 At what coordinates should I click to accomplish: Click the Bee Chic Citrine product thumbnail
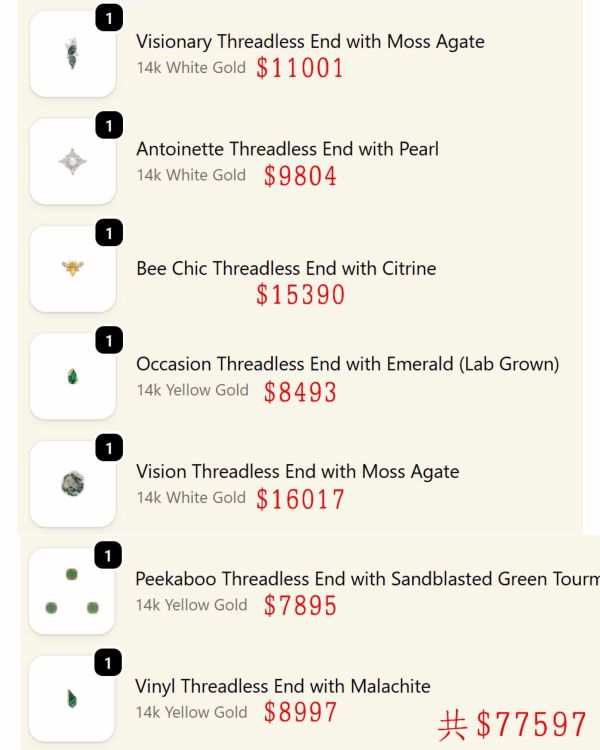72,268
